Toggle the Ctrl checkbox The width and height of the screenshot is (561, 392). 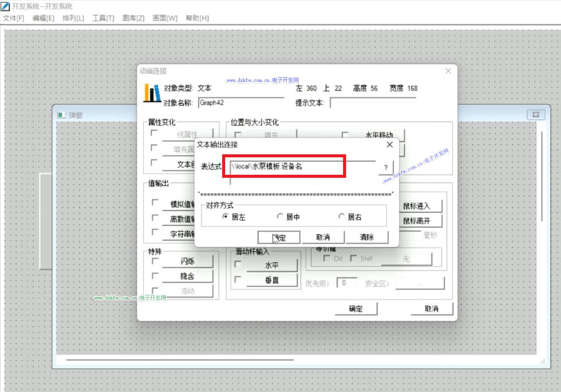pos(326,258)
